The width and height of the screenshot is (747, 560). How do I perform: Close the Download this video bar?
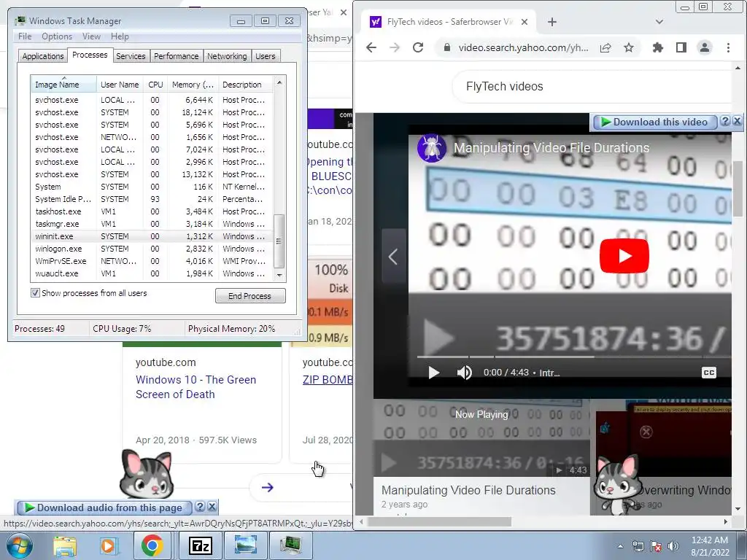[737, 121]
